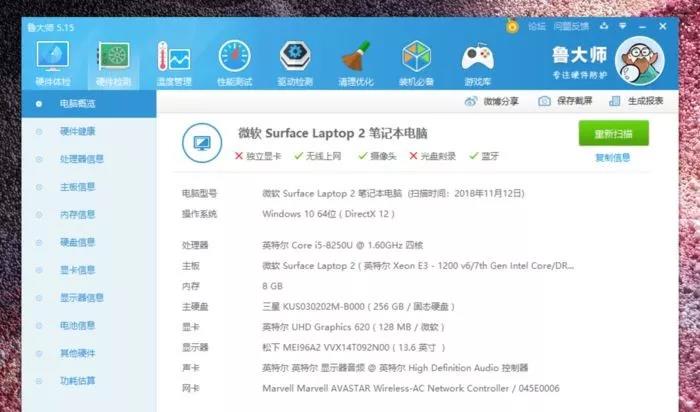
Task: Click 复制信息 copy info link
Action: click(613, 158)
